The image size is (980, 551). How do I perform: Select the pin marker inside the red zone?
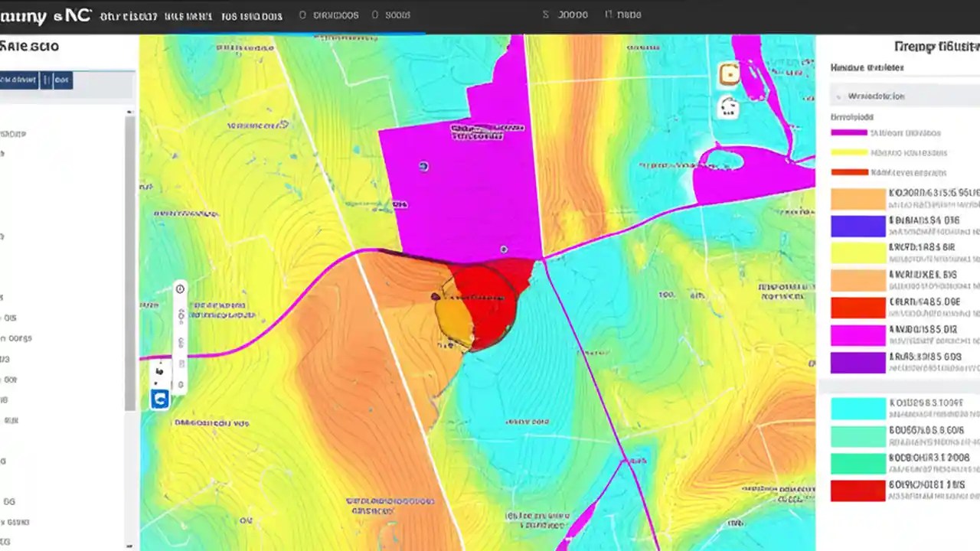435,295
